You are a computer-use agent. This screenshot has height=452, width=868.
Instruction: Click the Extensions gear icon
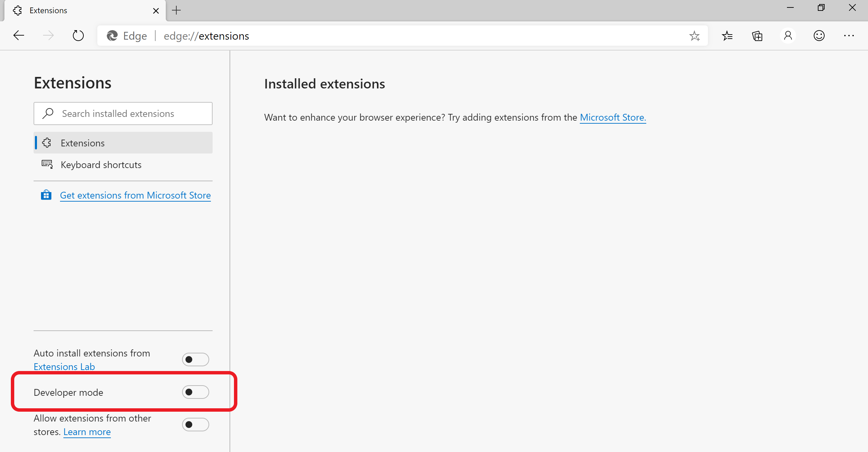pos(47,143)
